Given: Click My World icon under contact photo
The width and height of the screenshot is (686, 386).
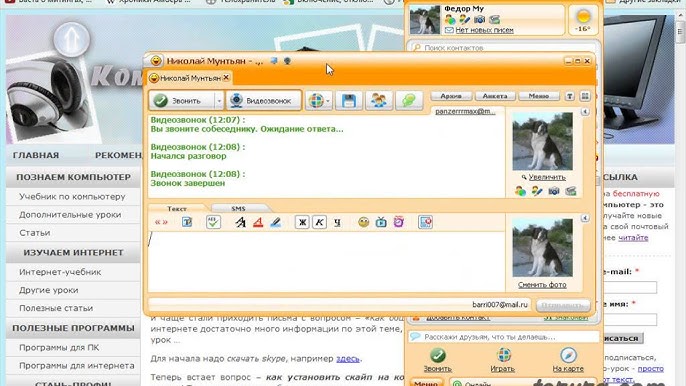Looking at the screenshot, I should [x=520, y=191].
